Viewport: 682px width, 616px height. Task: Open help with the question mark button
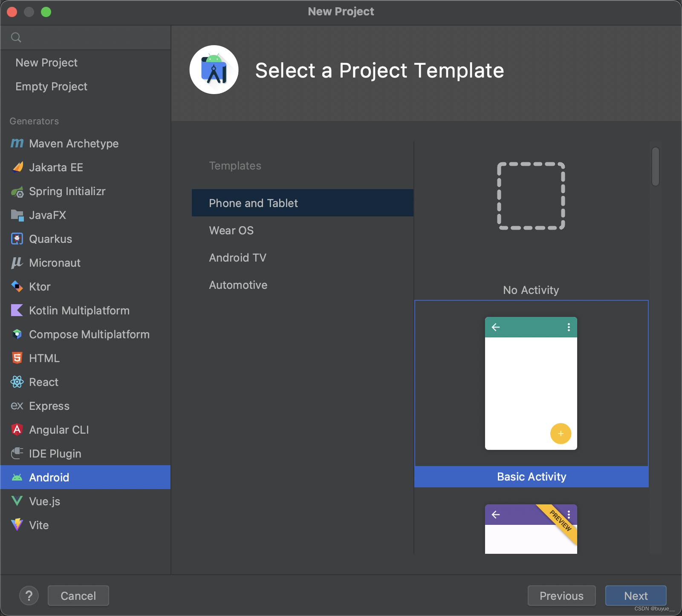click(x=29, y=596)
